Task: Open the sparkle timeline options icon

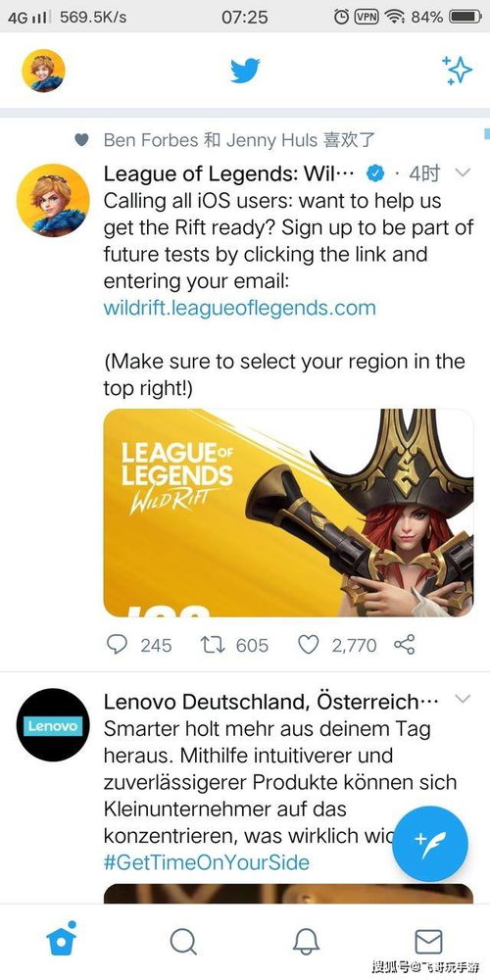Action: 457,70
